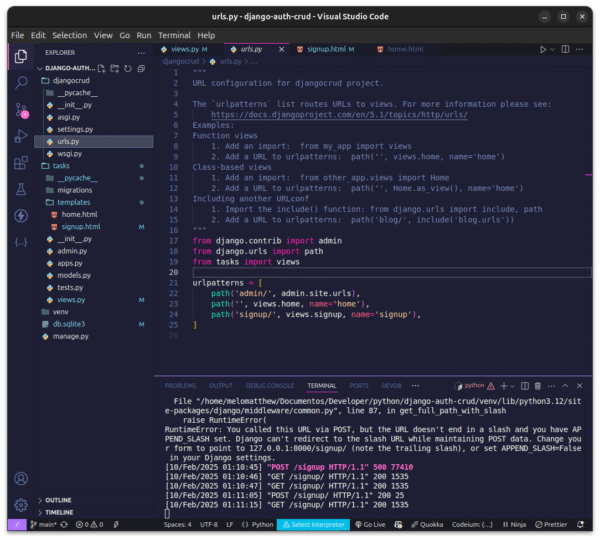600x540 pixels.
Task: Open new terminal launch profile dropdown
Action: [513, 386]
